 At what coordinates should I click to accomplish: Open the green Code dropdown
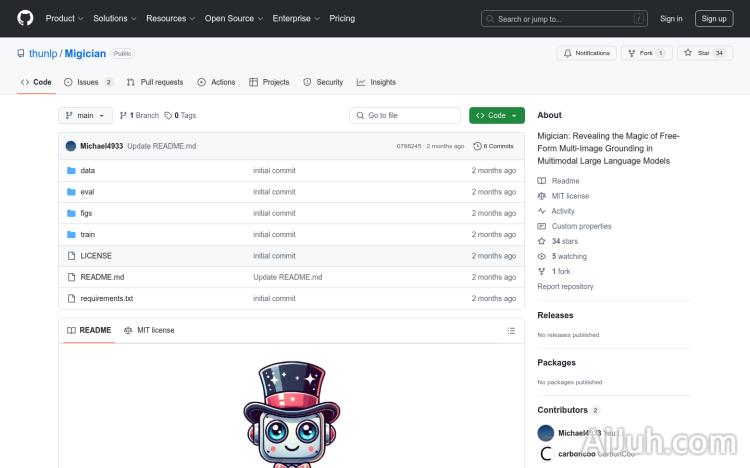click(496, 116)
